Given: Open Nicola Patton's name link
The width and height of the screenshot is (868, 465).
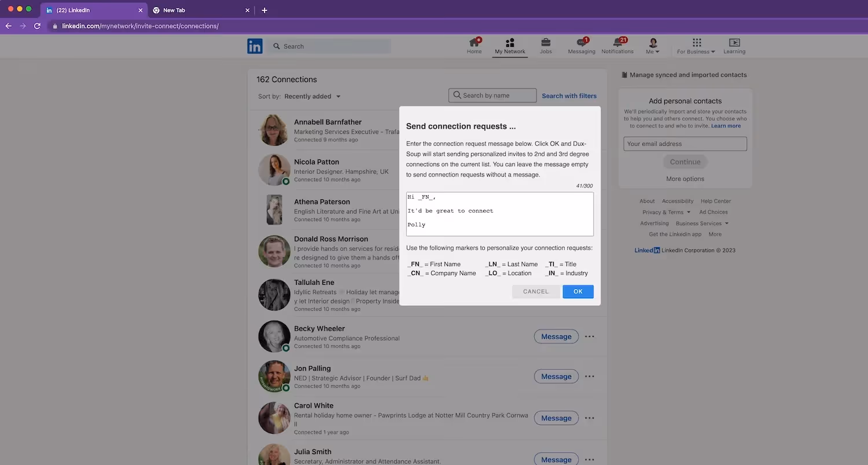Looking at the screenshot, I should 317,162.
